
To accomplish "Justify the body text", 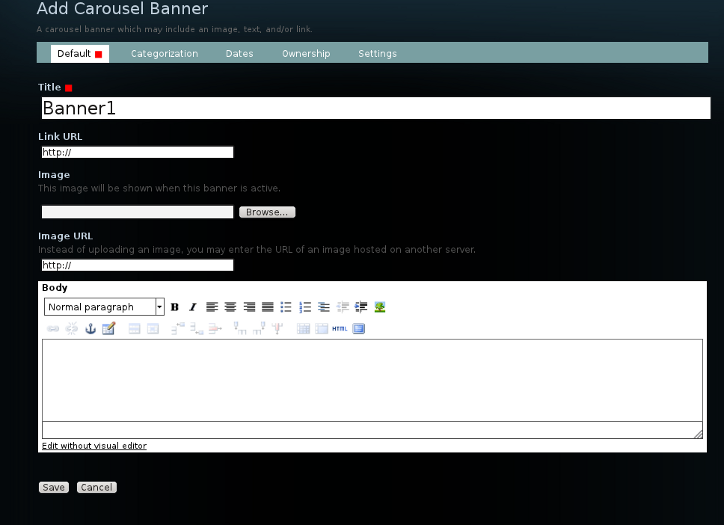I will [267, 307].
